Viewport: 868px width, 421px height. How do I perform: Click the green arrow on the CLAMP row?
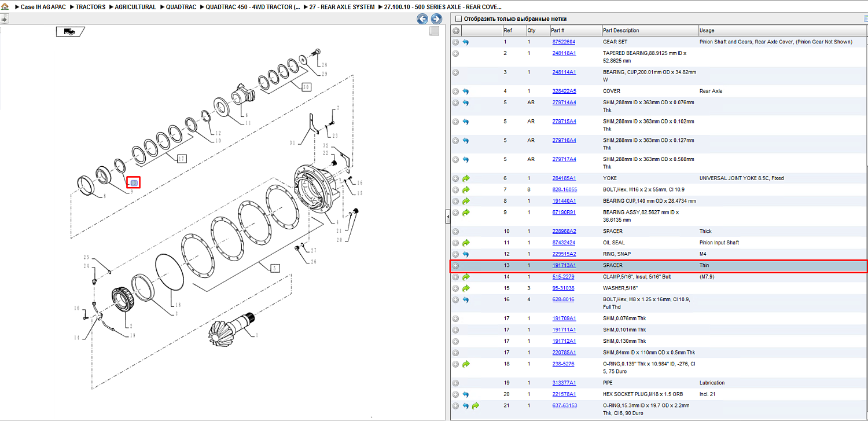[466, 277]
